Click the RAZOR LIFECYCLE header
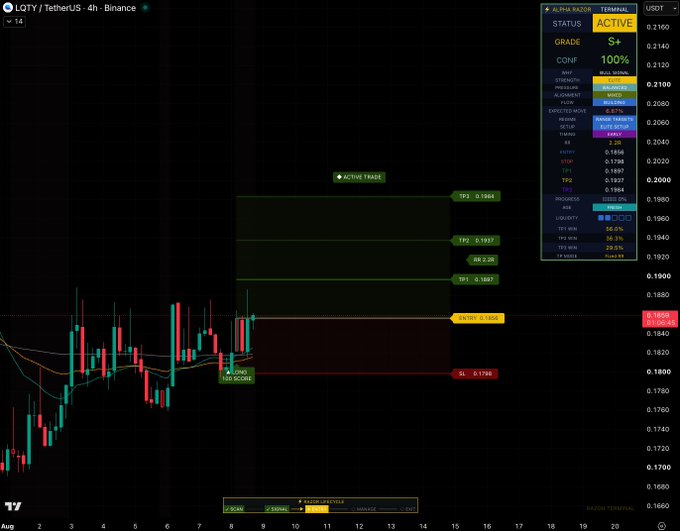The height and width of the screenshot is (531, 680). click(321, 502)
